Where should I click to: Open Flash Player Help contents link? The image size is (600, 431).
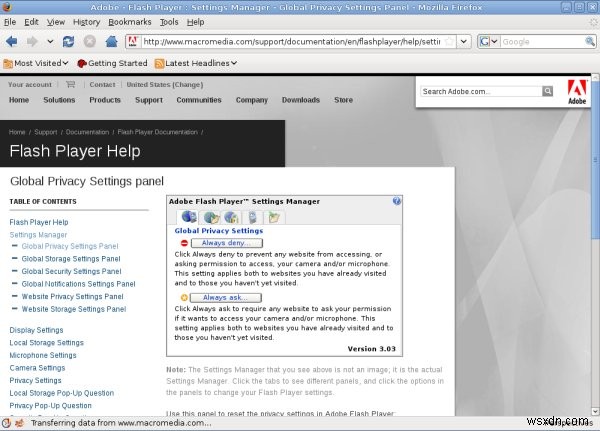(x=39, y=222)
